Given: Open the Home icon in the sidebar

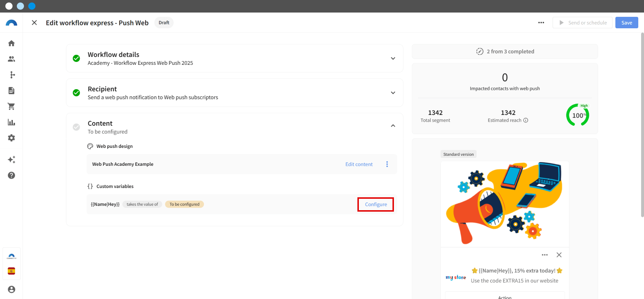Looking at the screenshot, I should [11, 43].
